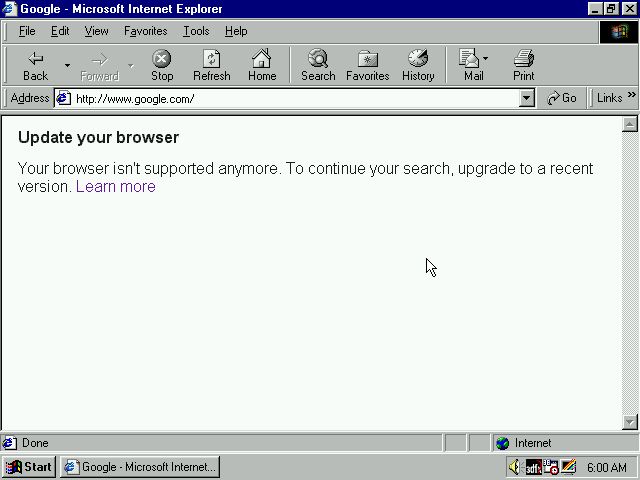The height and width of the screenshot is (480, 640).
Task: Select Google Internet Explorer taskbar button
Action: coord(140,467)
